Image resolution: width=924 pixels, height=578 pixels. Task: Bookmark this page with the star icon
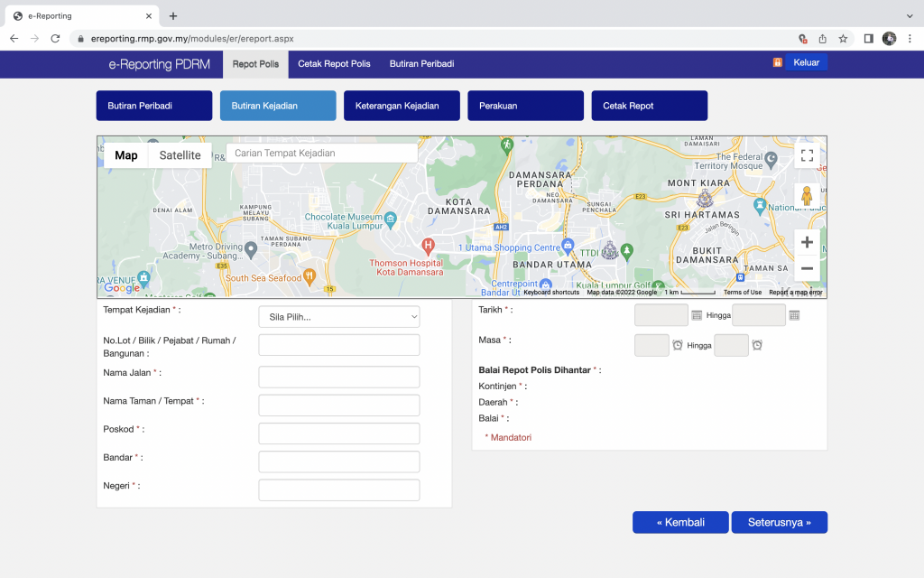click(x=843, y=39)
